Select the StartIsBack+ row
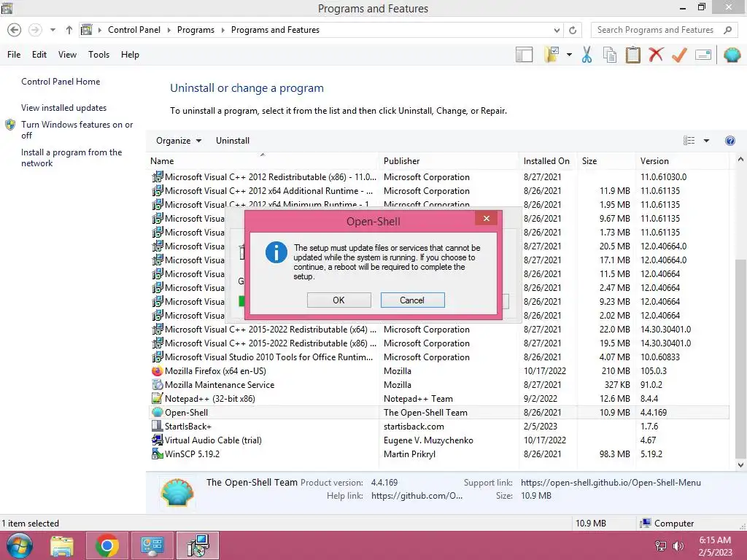The width and height of the screenshot is (747, 560). click(440, 426)
